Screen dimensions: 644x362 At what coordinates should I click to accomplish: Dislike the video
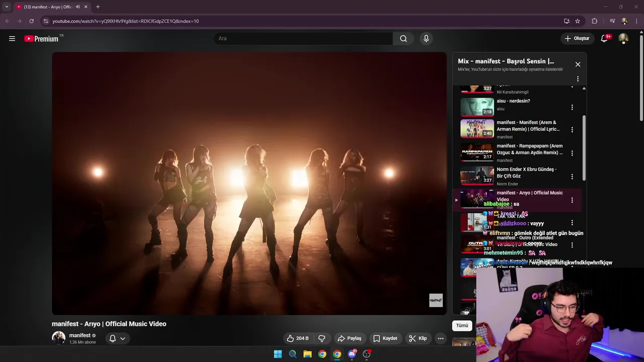(x=322, y=338)
